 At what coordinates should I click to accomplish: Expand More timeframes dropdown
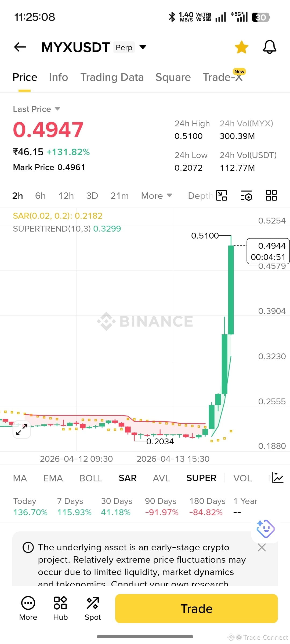pyautogui.click(x=157, y=196)
